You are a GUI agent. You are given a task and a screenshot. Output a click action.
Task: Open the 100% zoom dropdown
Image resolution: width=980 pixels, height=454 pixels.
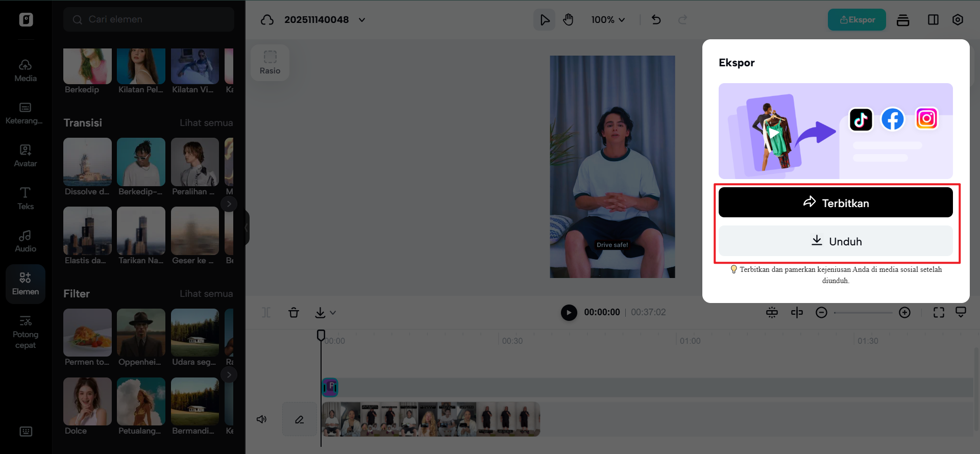click(x=608, y=20)
